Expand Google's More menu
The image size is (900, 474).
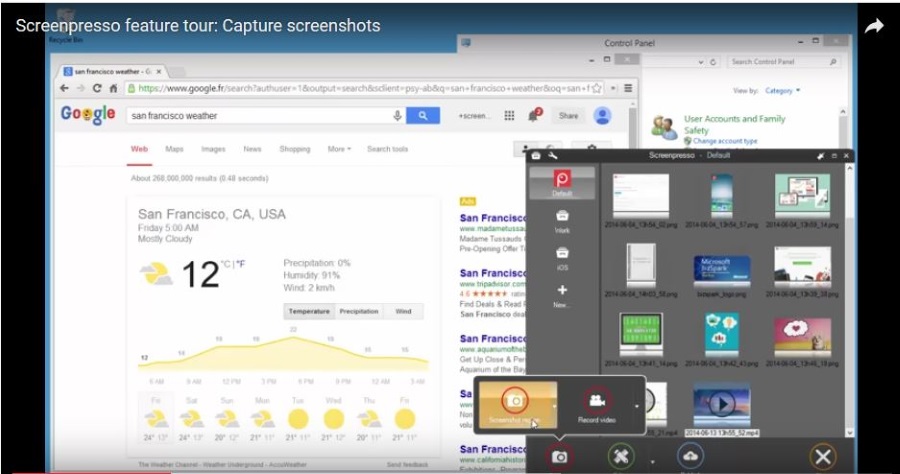(x=339, y=149)
